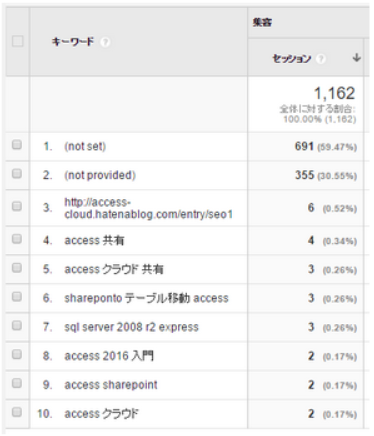Check the box for shareponto テーブル移動 row
Screen dimensions: 374x436
coord(17,296)
